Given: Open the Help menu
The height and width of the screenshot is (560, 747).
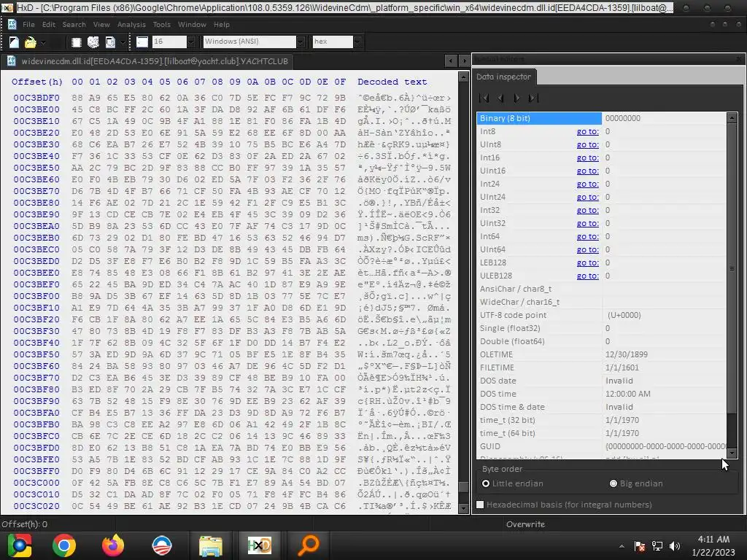Looking at the screenshot, I should pos(222,24).
